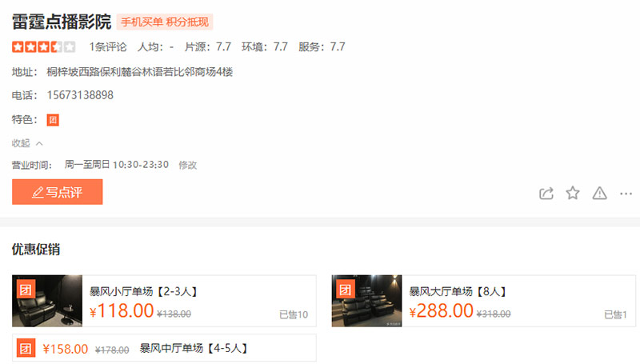640x364 pixels.
Task: Open the three-dot more options menu
Action: click(626, 194)
